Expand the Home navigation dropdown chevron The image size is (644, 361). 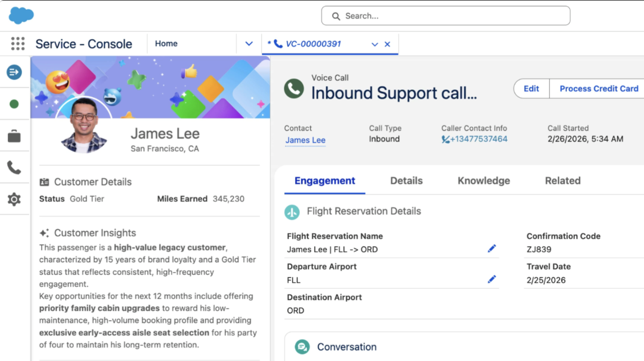coord(249,44)
